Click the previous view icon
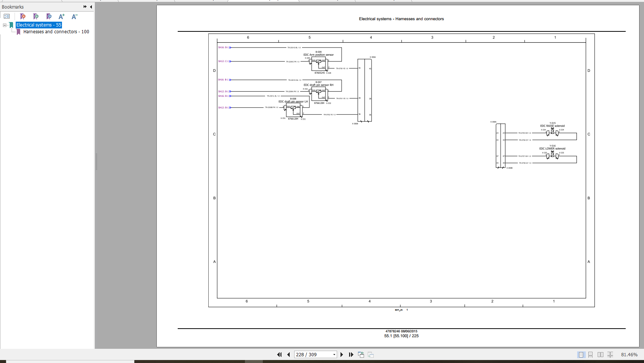The image size is (644, 363). 361,354
